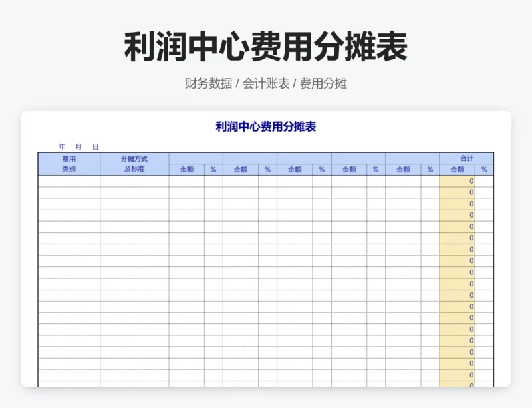Select the 会计账表 tag in the subtitle

pyautogui.click(x=265, y=83)
